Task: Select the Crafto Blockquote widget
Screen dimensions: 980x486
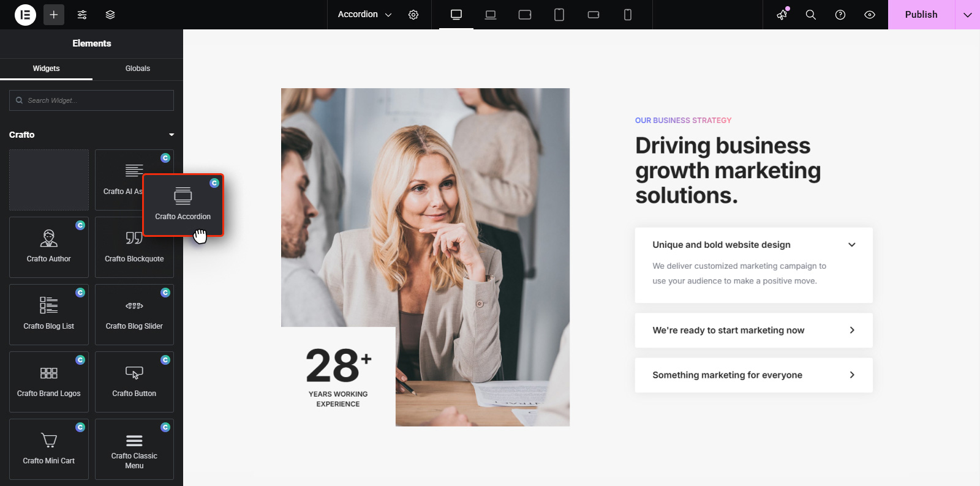Action: 134,247
